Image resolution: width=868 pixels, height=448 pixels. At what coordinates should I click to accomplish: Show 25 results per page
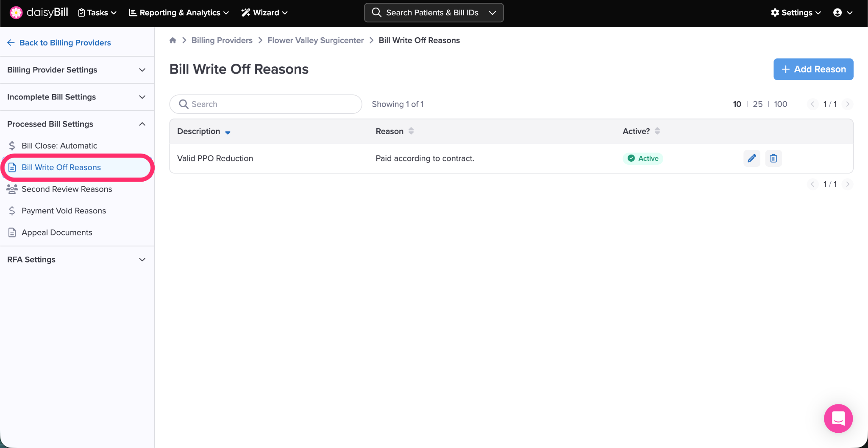pos(757,104)
